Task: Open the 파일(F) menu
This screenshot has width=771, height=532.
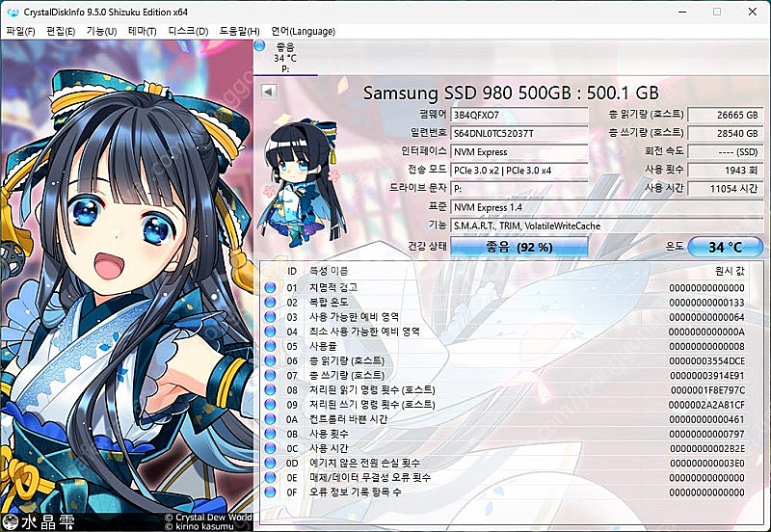Action: pyautogui.click(x=20, y=32)
